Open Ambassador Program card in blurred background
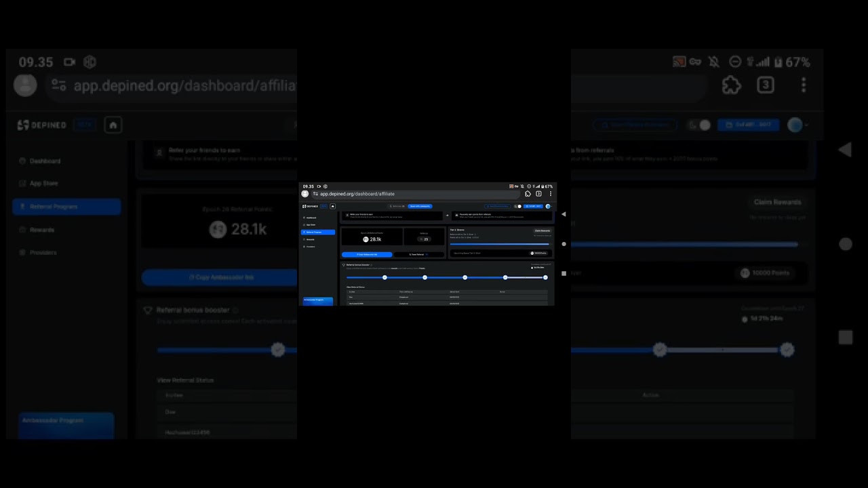The width and height of the screenshot is (868, 488). pyautogui.click(x=66, y=425)
